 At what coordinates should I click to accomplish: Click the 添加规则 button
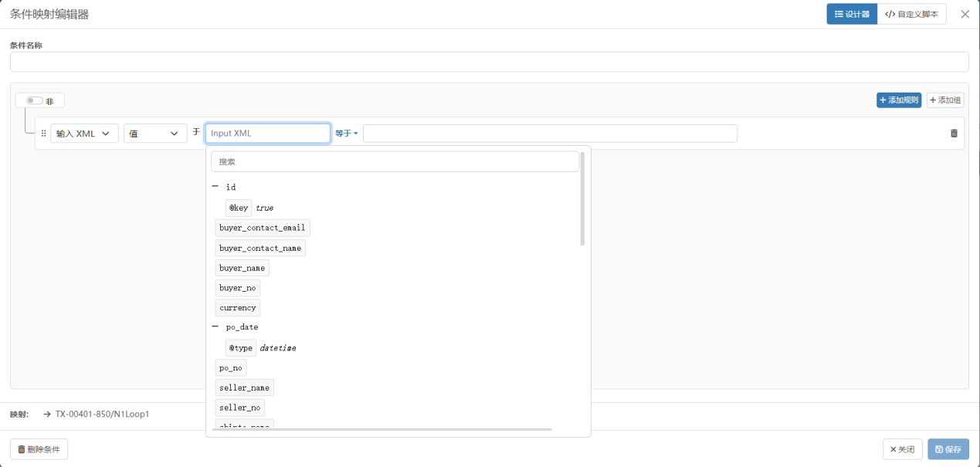(899, 100)
